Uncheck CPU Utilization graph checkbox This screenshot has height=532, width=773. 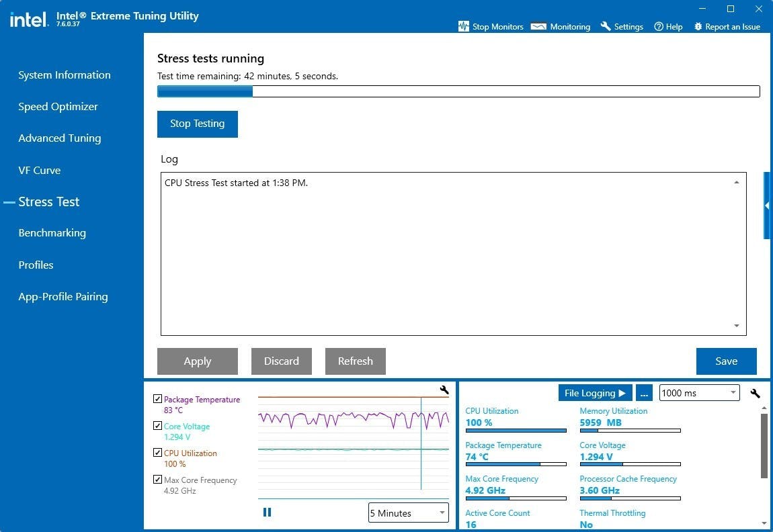(x=158, y=452)
